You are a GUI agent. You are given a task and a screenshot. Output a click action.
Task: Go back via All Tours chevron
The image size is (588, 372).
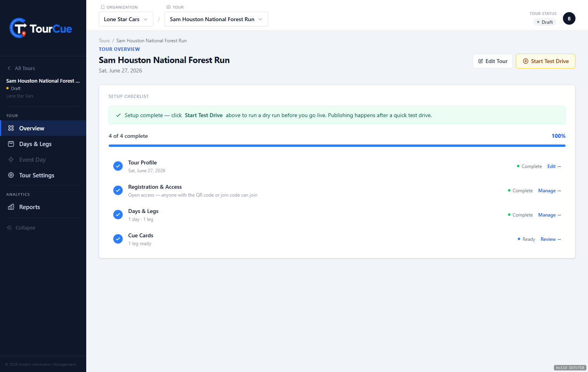(9, 68)
